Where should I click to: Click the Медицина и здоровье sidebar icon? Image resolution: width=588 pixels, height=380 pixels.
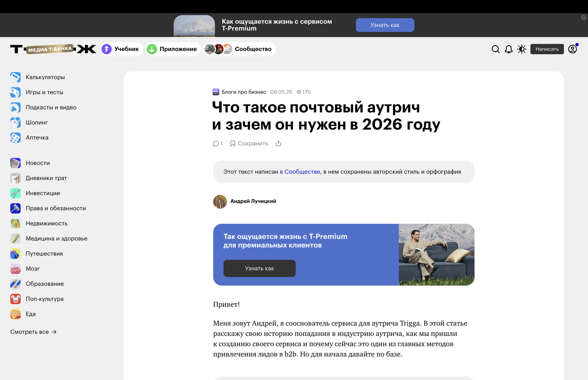15,238
